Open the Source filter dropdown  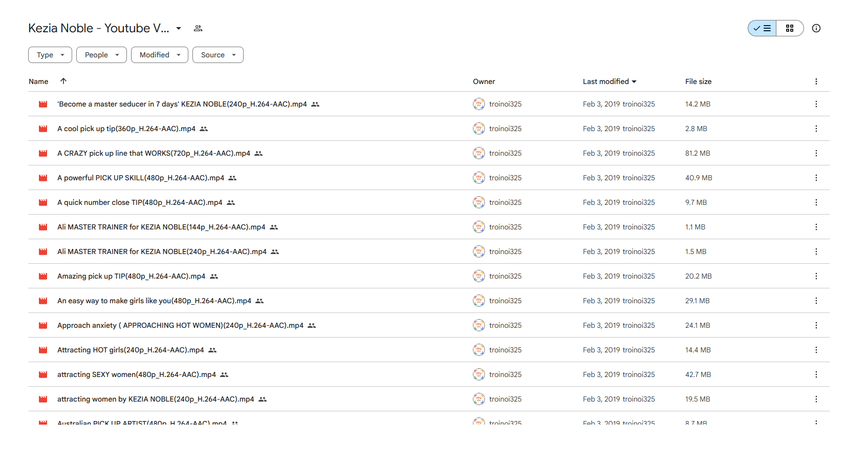pos(218,55)
